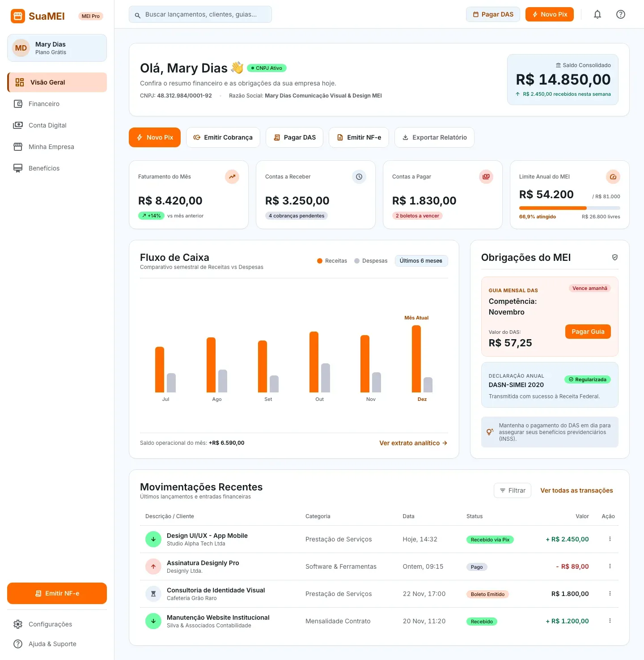Open Configurações in the sidebar
644x660 pixels.
[x=57, y=624]
